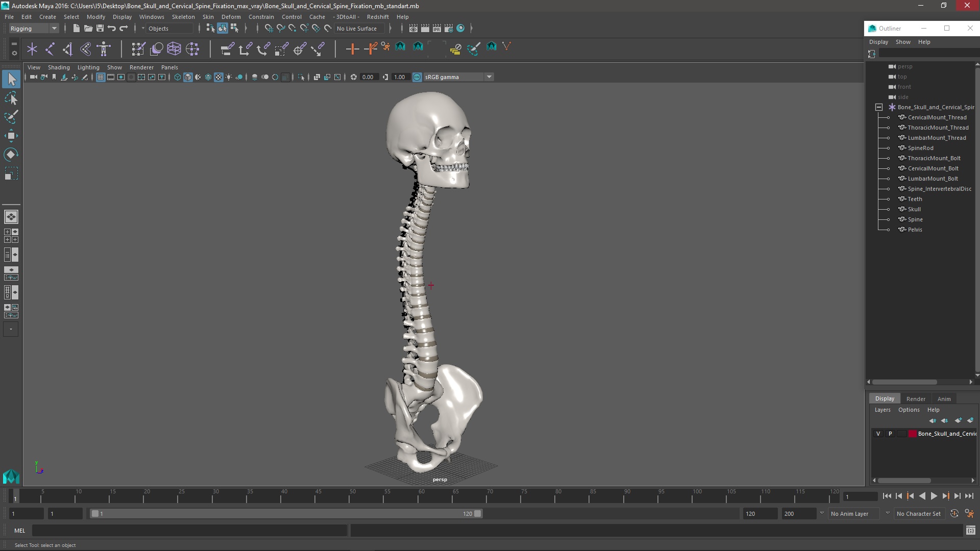The height and width of the screenshot is (551, 980).
Task: Toggle layer playback P box
Action: 890,434
